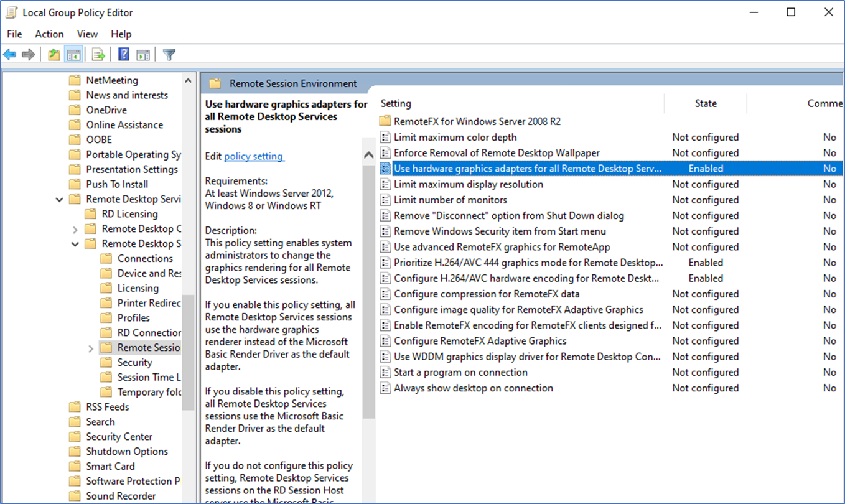Click the OneDrive folder icon
This screenshot has height=504, width=845.
click(x=75, y=110)
